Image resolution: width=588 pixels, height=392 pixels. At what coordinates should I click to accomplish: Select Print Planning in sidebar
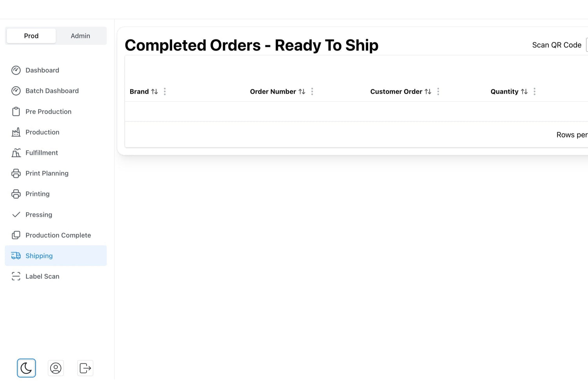[47, 173]
